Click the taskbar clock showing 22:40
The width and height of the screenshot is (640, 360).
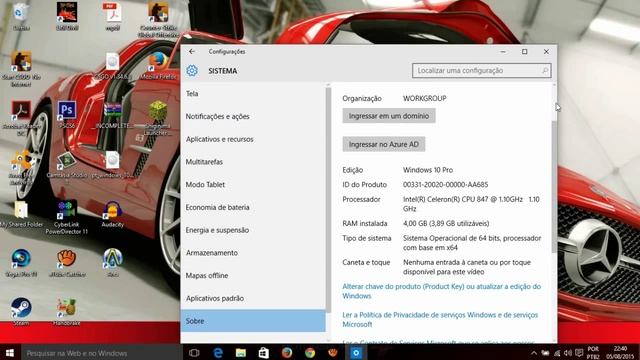[620, 353]
